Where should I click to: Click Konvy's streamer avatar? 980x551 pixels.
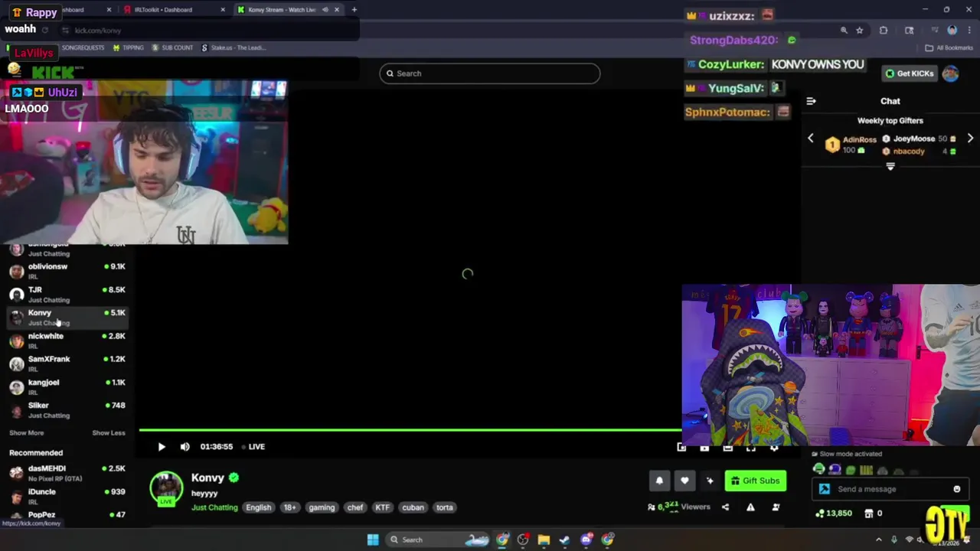pyautogui.click(x=166, y=487)
